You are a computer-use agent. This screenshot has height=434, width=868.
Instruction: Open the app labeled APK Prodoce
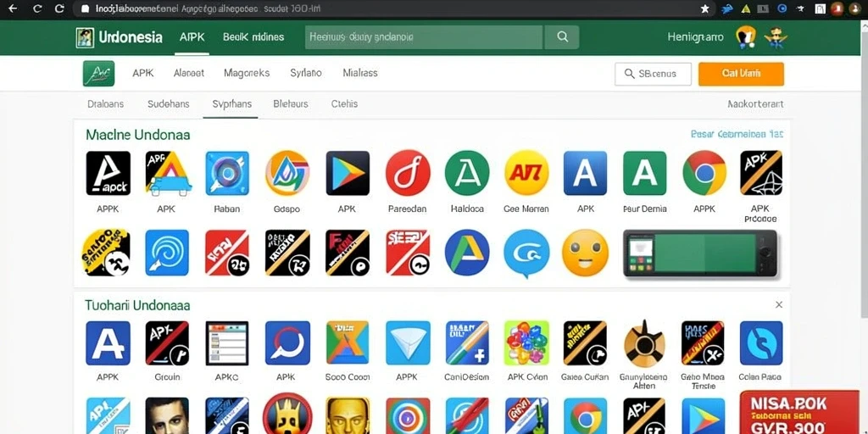point(761,173)
